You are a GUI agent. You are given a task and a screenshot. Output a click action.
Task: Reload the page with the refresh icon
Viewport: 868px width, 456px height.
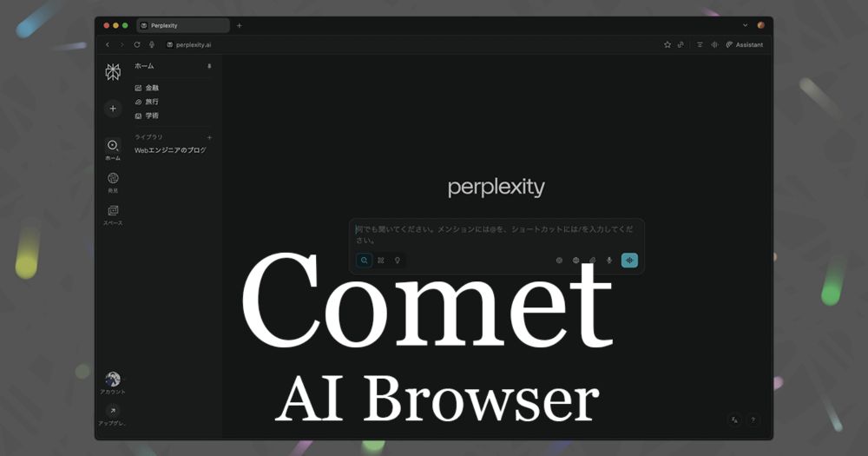(x=137, y=45)
